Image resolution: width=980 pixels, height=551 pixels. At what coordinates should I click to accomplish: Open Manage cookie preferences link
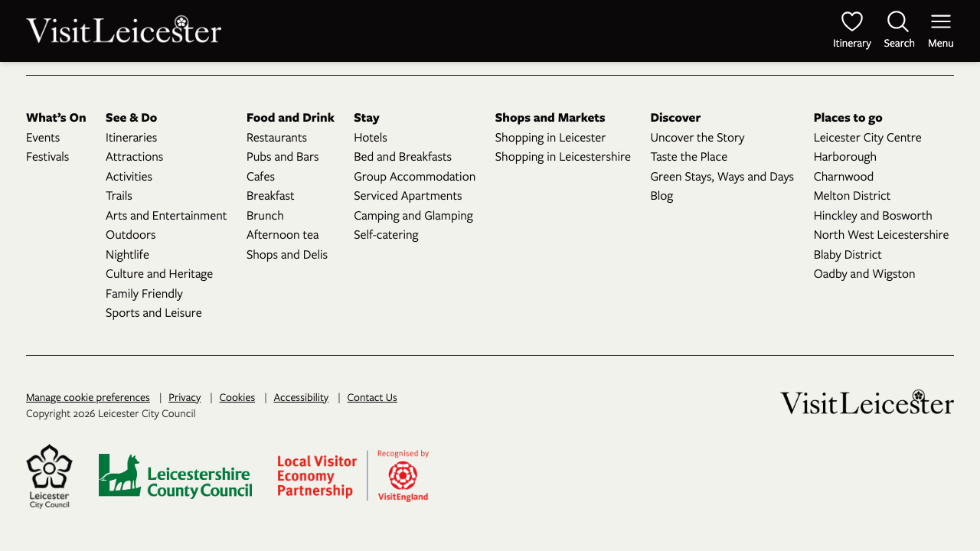(88, 397)
